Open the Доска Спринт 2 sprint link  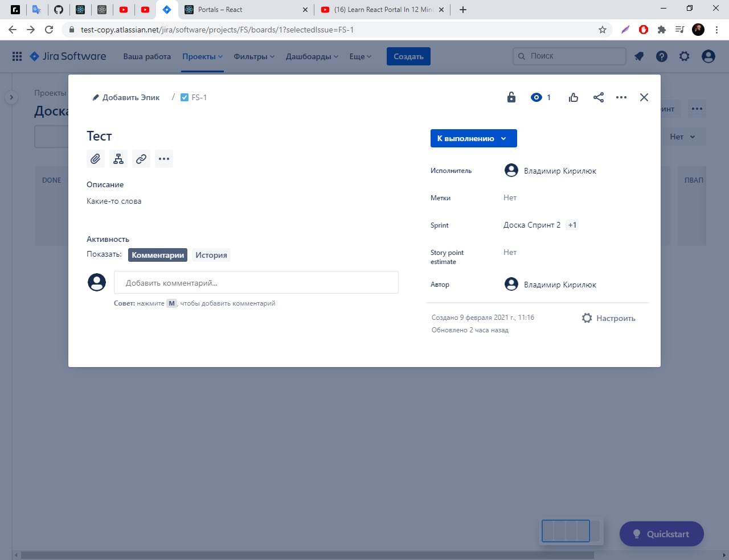(532, 225)
